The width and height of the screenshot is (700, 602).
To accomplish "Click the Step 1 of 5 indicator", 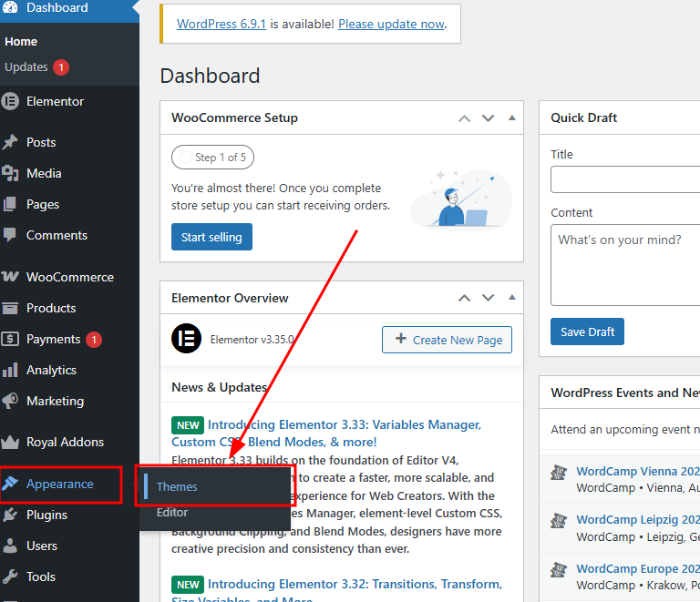I will [x=212, y=157].
